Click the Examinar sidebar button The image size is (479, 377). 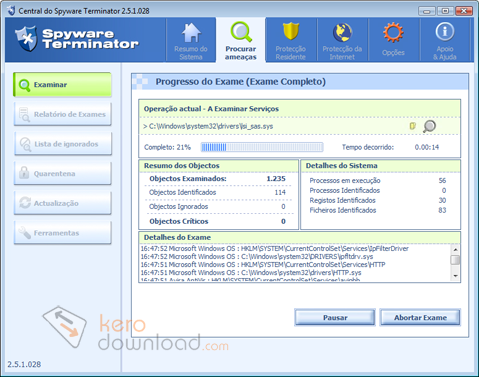(62, 85)
